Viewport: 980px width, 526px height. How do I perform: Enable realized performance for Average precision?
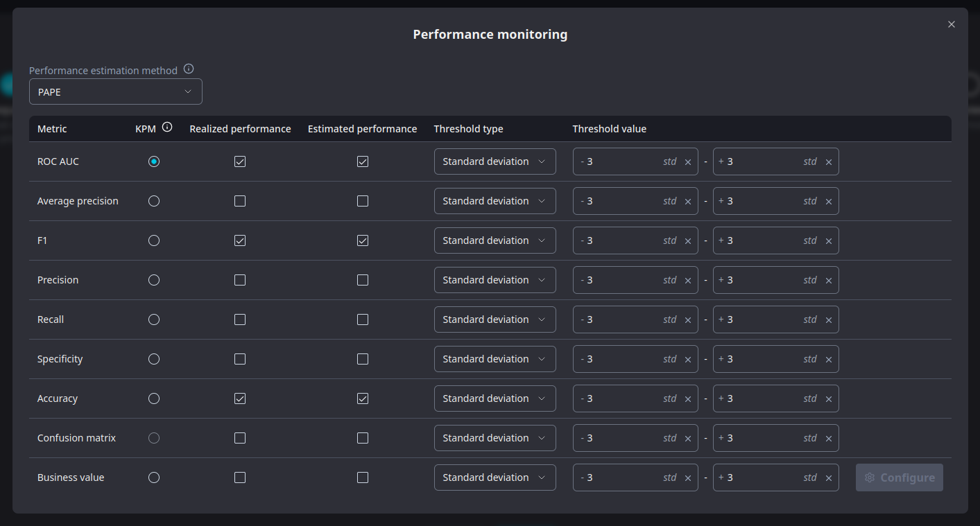(240, 201)
